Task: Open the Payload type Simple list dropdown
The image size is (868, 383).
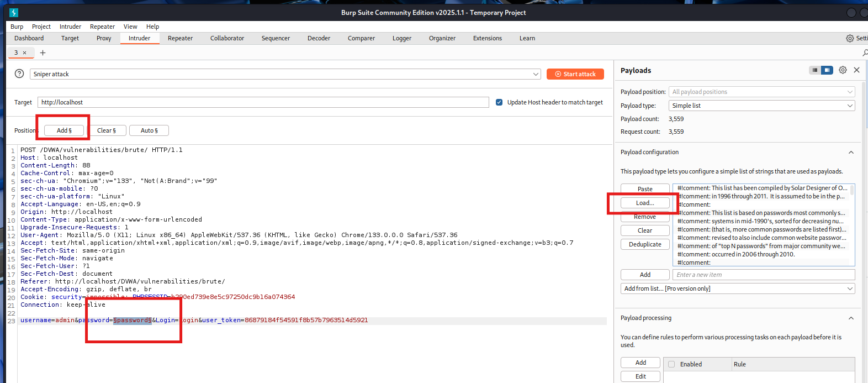Action: 762,106
